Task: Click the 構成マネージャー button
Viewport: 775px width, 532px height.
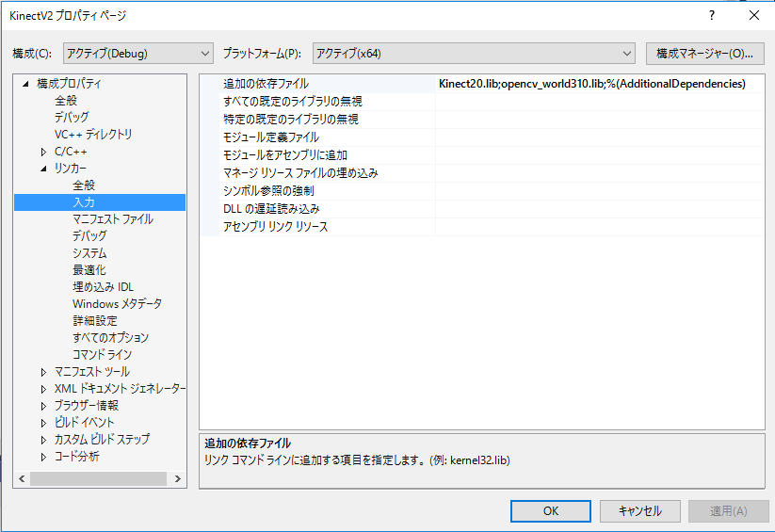Action: [704, 54]
